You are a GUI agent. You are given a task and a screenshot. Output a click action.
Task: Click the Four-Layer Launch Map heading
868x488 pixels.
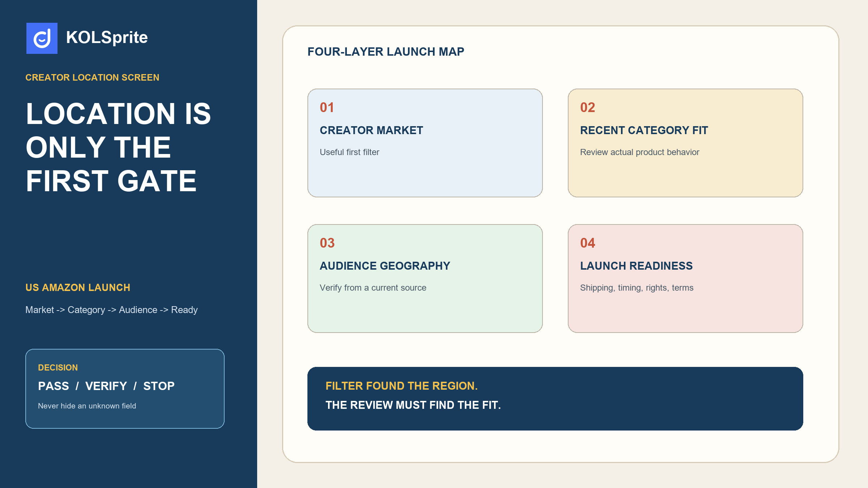click(x=386, y=52)
